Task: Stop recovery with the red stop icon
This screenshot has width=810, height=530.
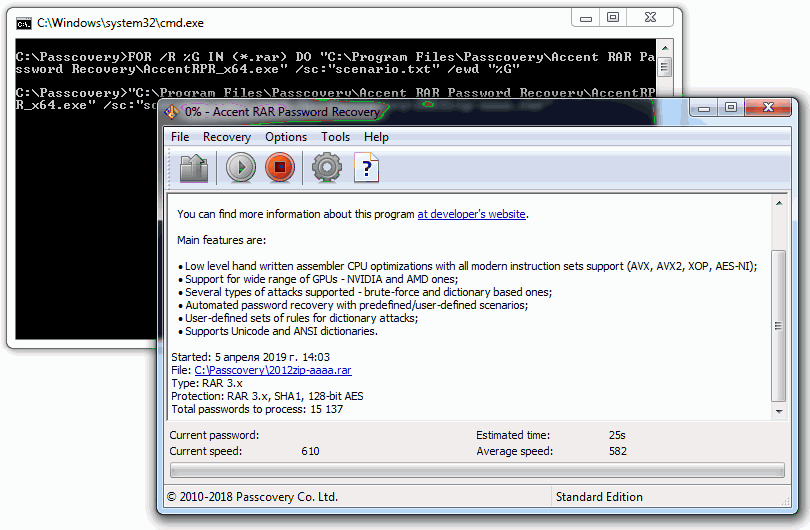Action: (279, 168)
